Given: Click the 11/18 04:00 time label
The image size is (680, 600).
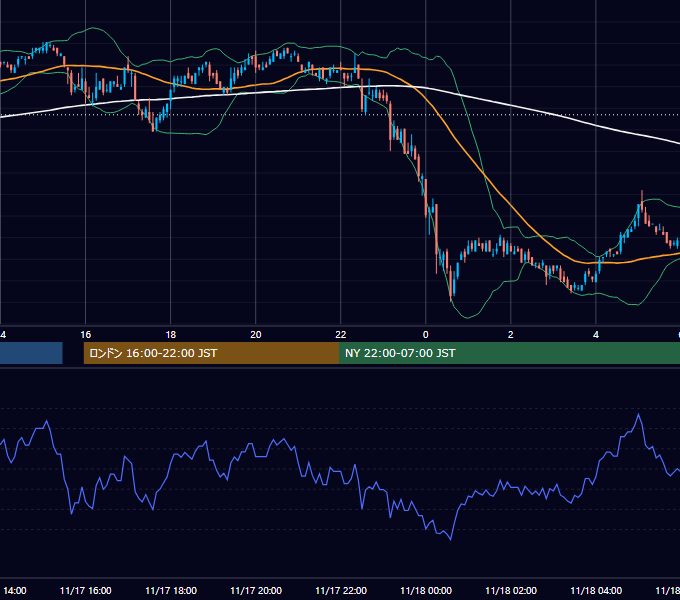Looking at the screenshot, I should coord(596,590).
